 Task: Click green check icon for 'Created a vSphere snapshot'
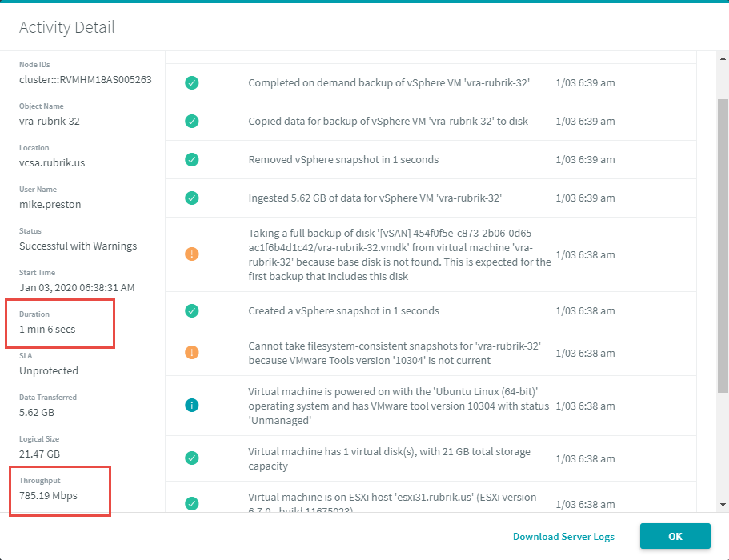coord(191,311)
